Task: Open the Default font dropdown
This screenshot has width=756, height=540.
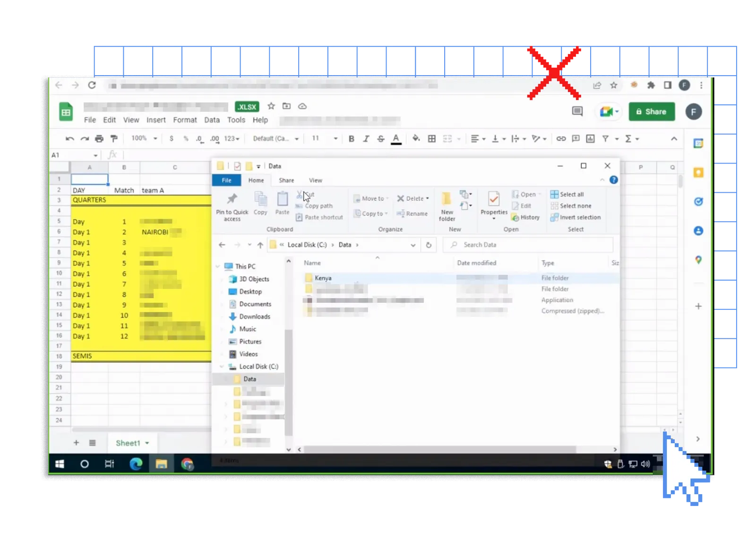Action: (275, 139)
